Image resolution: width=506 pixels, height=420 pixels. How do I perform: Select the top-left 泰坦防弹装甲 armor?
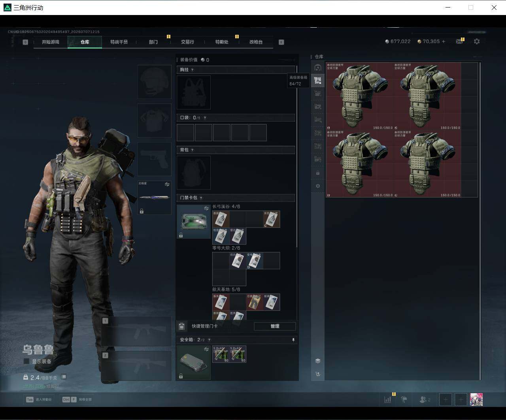pyautogui.click(x=360, y=96)
